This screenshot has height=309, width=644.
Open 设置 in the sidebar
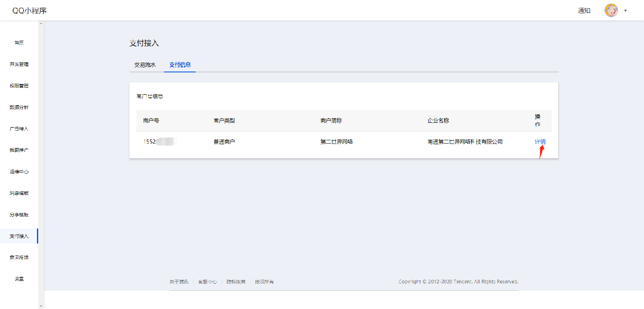tap(19, 279)
